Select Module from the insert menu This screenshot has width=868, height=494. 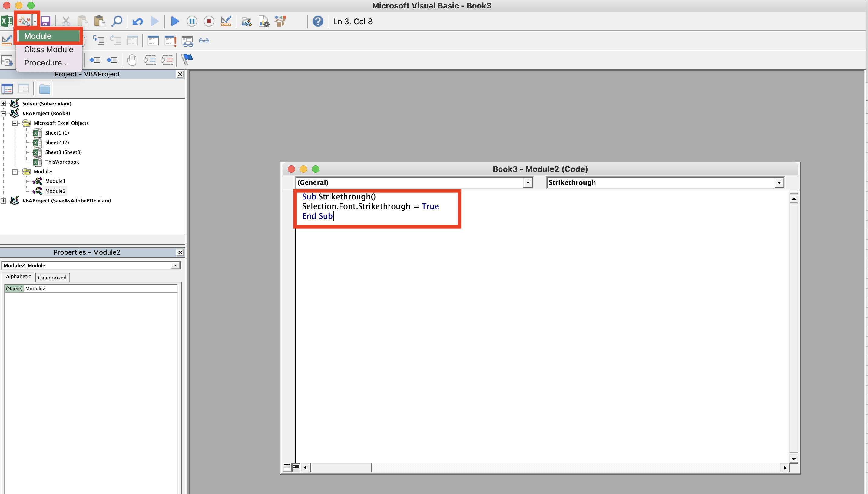tap(49, 36)
